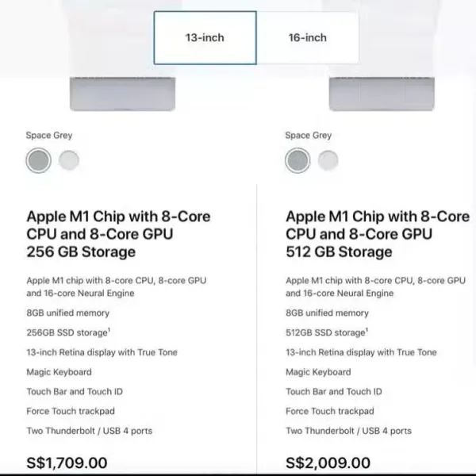This screenshot has width=476, height=476.
Task: Click Space Grey label above right swatches
Action: (309, 136)
